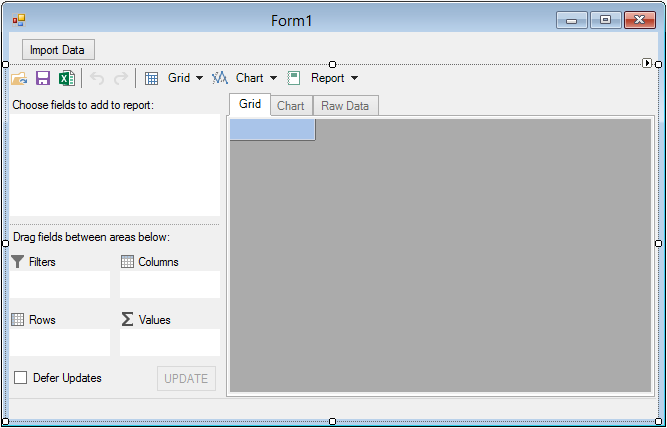Click the purple save icon

click(43, 78)
